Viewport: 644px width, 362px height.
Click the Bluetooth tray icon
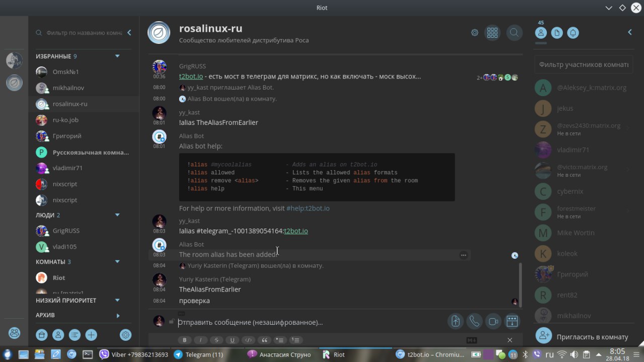pos(525,354)
